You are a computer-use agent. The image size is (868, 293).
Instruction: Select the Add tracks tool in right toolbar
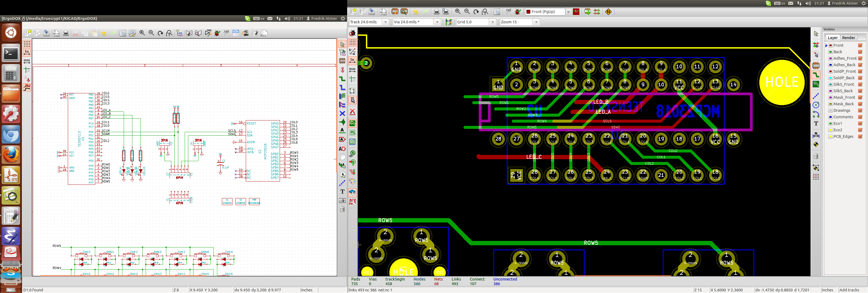816,75
